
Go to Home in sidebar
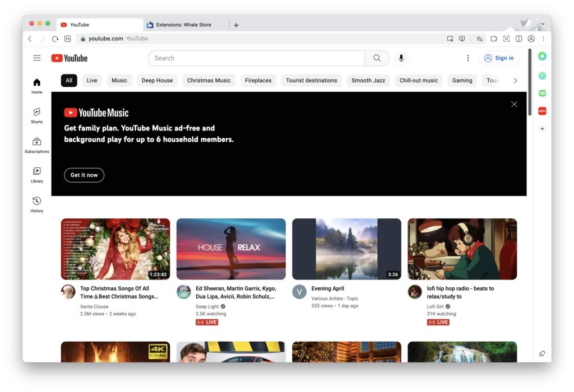coord(36,86)
